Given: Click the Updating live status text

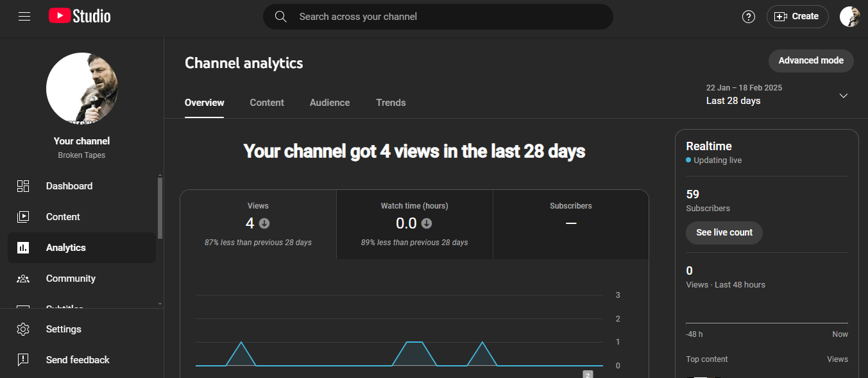Looking at the screenshot, I should click(x=718, y=160).
